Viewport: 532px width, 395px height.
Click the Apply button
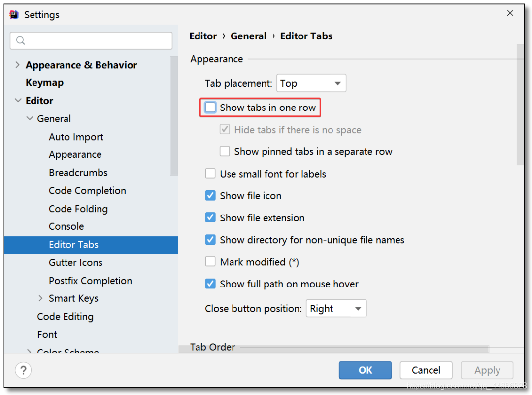click(487, 370)
